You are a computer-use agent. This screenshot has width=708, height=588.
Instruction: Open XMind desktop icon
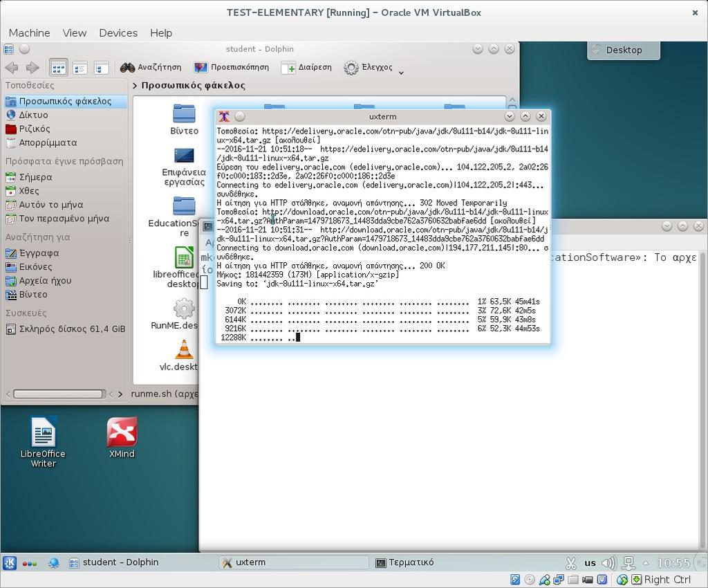pos(122,437)
